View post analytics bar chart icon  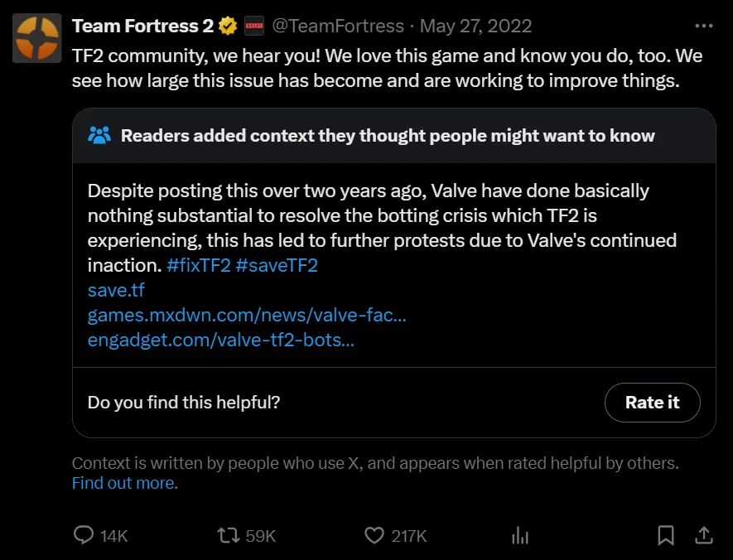(520, 536)
